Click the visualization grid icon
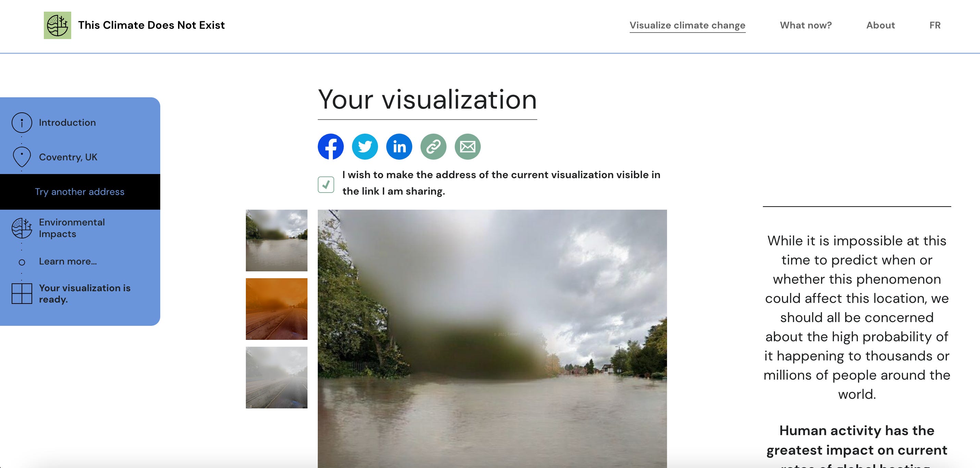This screenshot has height=468, width=980. 22,294
